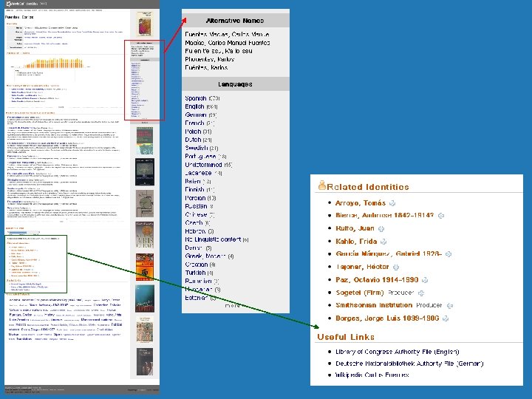532x399 pixels.
Task: Pick Czech in the Languages list
Action: coord(194,223)
